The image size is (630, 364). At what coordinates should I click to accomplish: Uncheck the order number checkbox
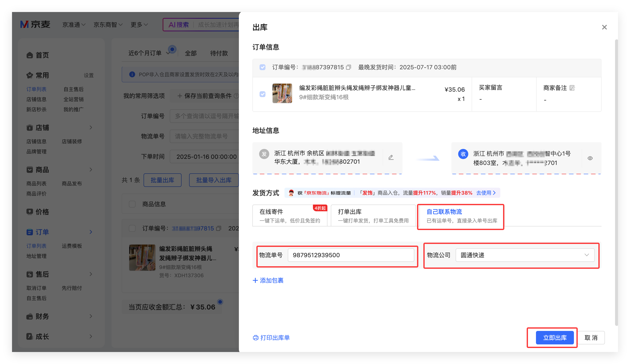pos(262,67)
